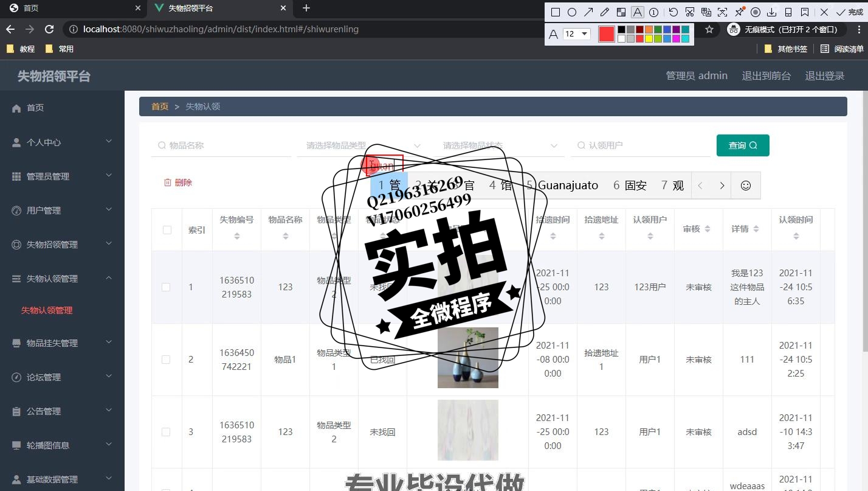Expand the 用户管理 sidebar menu
Screen dimensions: 868x491
tap(62, 210)
